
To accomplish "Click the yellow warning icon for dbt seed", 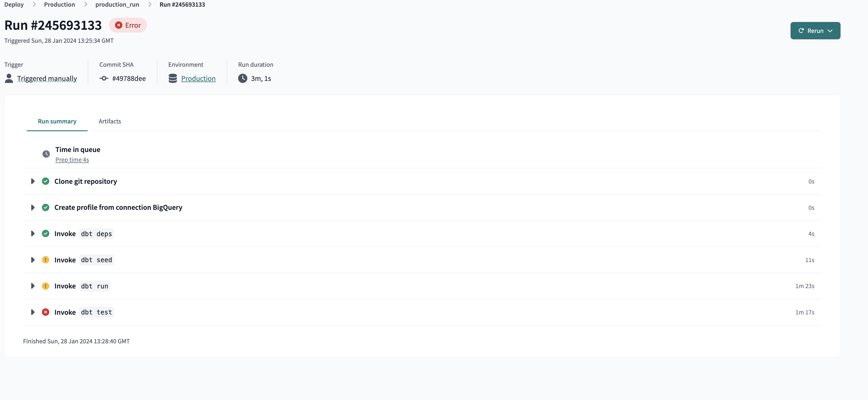I will tap(45, 260).
